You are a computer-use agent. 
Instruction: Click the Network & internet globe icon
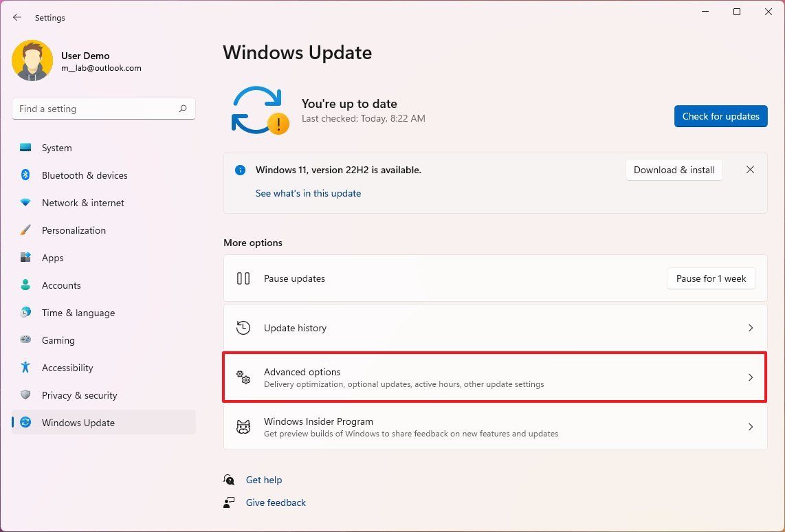click(x=25, y=203)
